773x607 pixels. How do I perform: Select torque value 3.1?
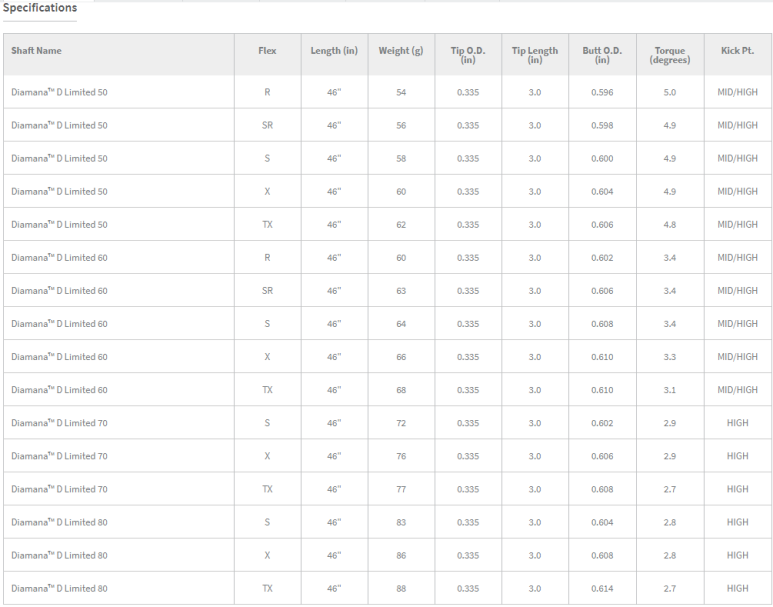point(669,390)
